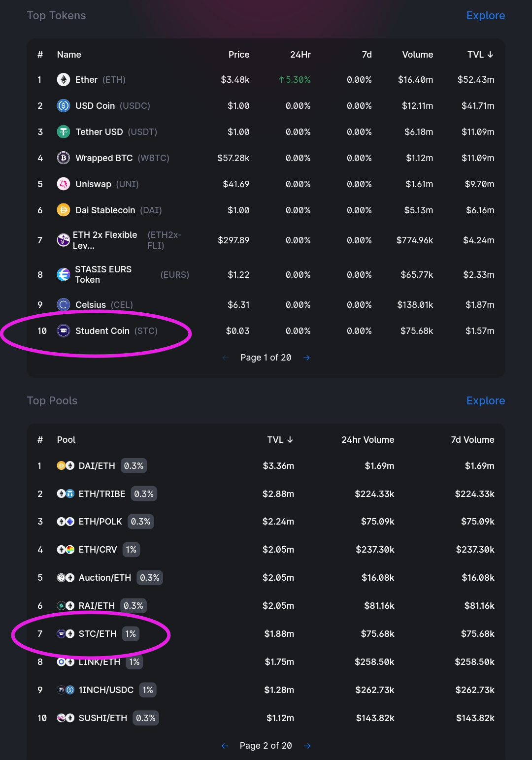Screen dimensions: 532x760
Task: Go to next page of Top Tokens
Action: point(306,358)
